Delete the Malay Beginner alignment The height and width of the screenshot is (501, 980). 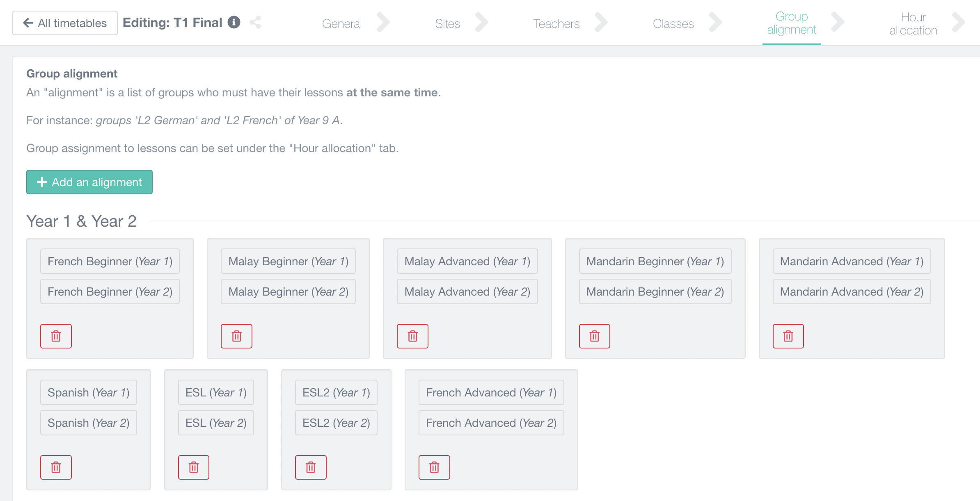click(x=236, y=336)
